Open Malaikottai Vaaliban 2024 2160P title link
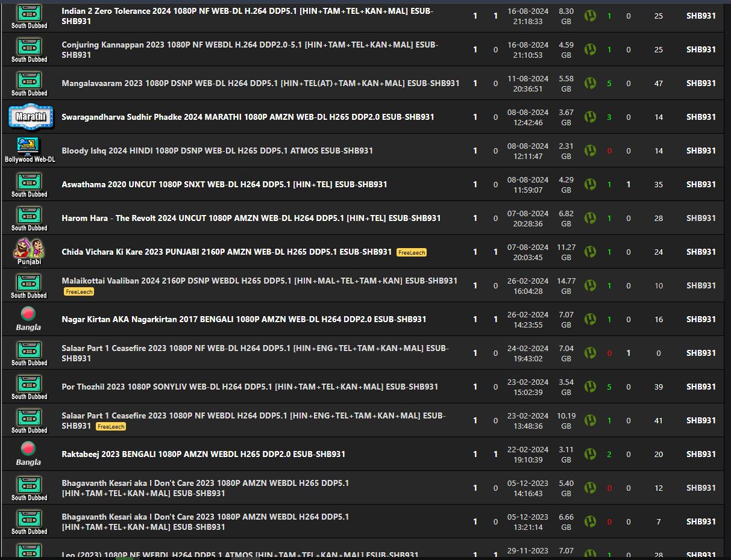Viewport: 731px width, 560px height. 259,281
